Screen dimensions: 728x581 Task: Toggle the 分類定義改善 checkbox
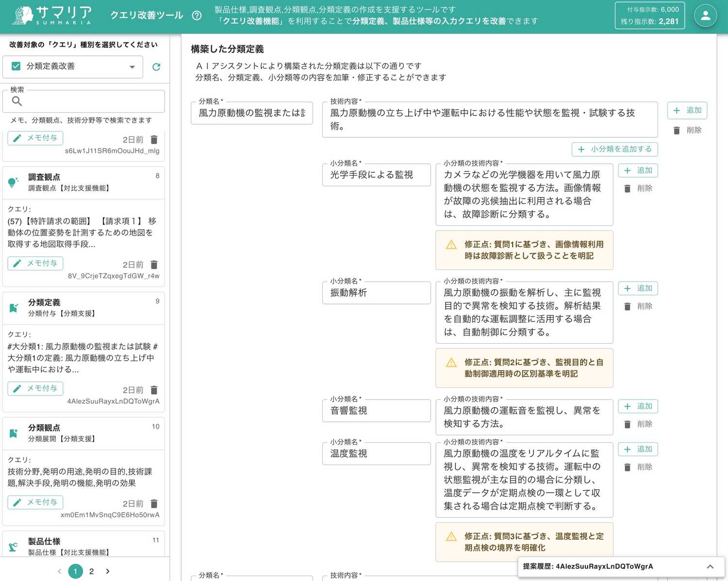click(x=16, y=66)
